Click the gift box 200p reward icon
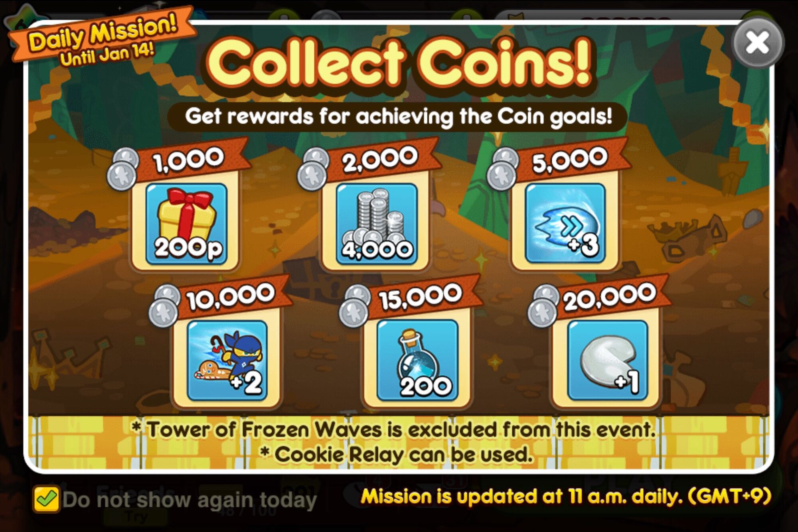798x532 pixels. tap(186, 224)
